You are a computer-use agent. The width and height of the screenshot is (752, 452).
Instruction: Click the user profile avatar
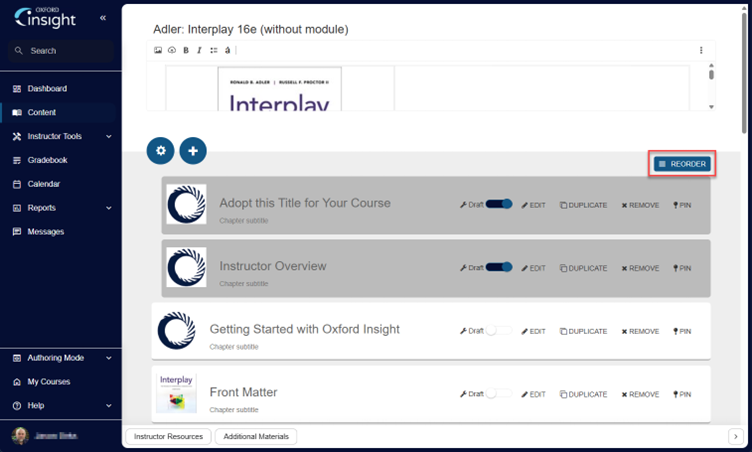(20, 436)
